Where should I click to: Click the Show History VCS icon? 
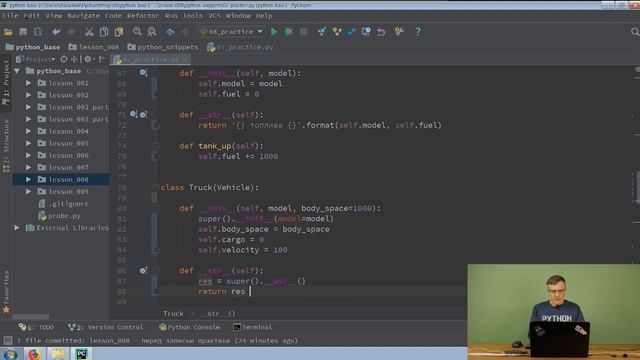coord(366,32)
